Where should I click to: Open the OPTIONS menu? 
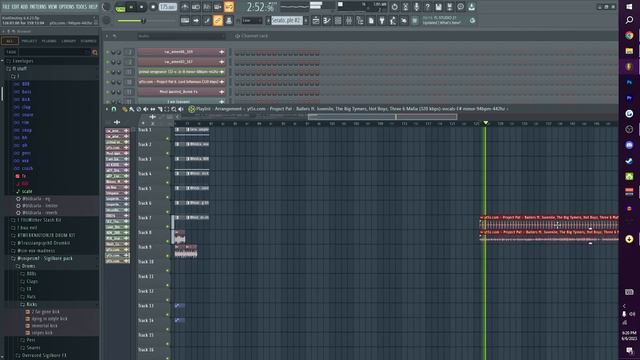point(68,7)
